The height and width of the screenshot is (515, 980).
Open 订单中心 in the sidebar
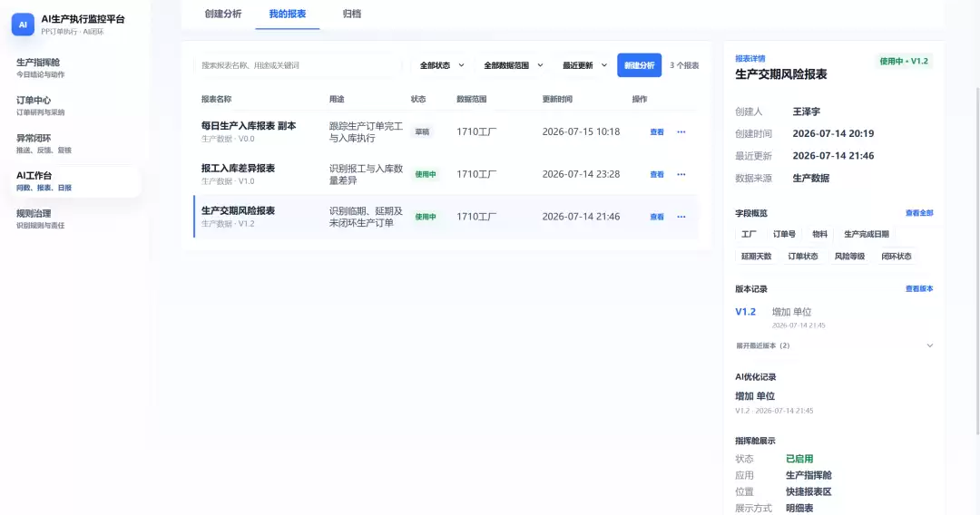coord(75,105)
